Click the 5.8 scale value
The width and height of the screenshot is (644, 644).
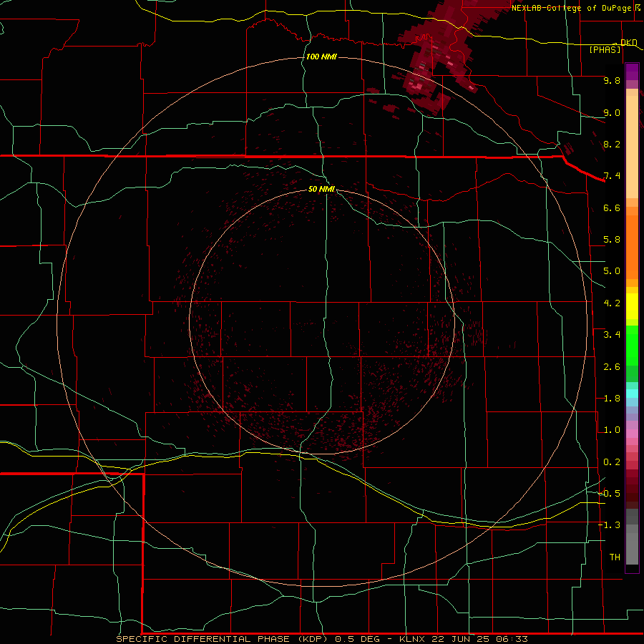(x=612, y=240)
